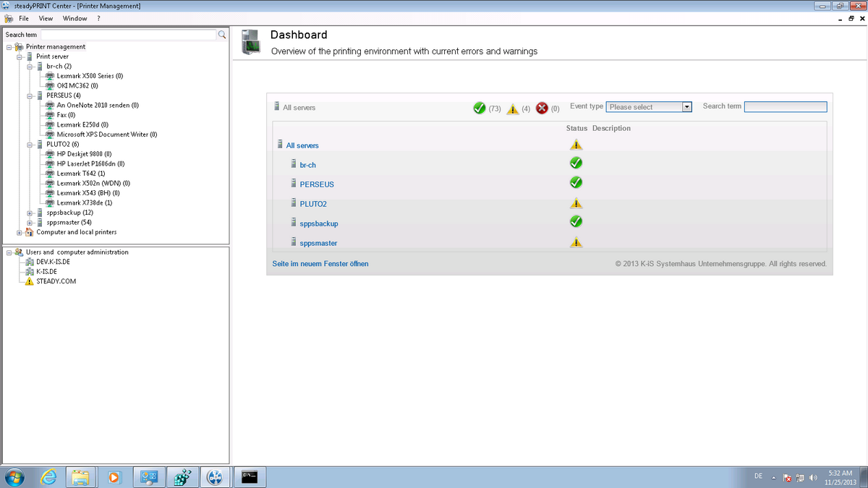Click the green status icon for PERSEUS
This screenshot has width=868, height=488.
click(576, 182)
